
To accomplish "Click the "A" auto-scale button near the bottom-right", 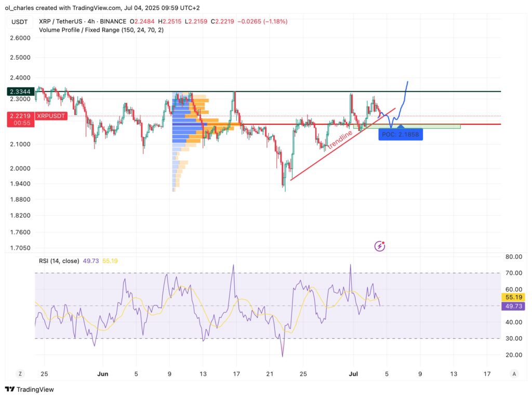I will point(513,374).
